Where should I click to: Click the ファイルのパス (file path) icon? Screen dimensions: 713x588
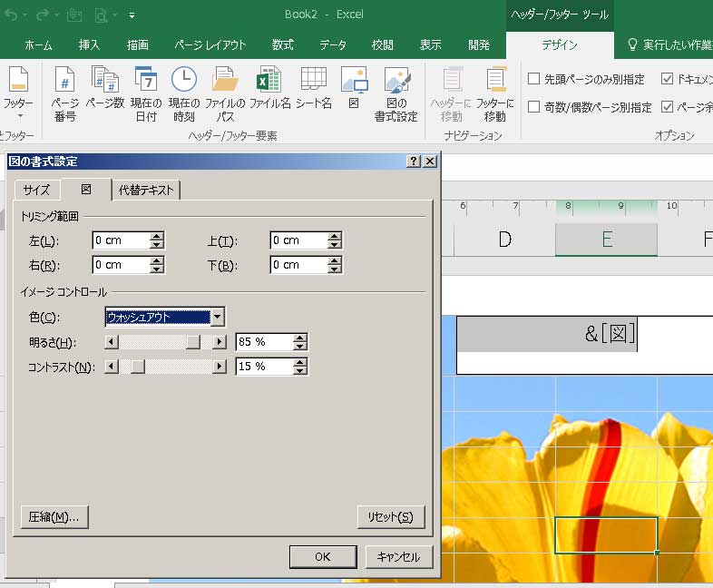click(224, 93)
